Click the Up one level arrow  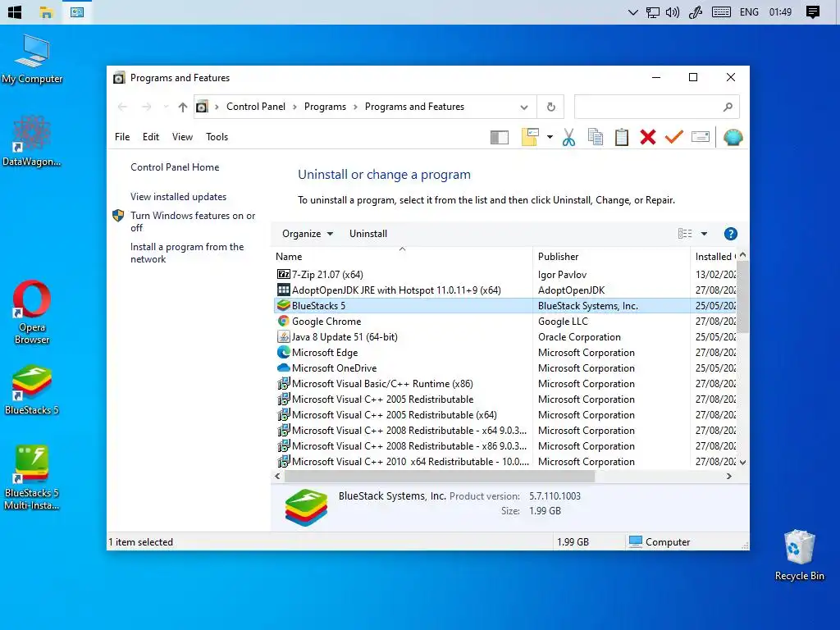[x=183, y=107]
